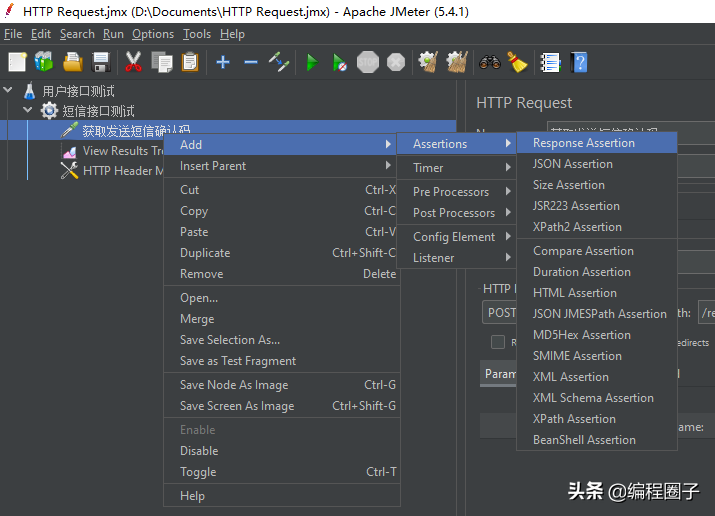Open the POST method dropdown

pyautogui.click(x=499, y=313)
